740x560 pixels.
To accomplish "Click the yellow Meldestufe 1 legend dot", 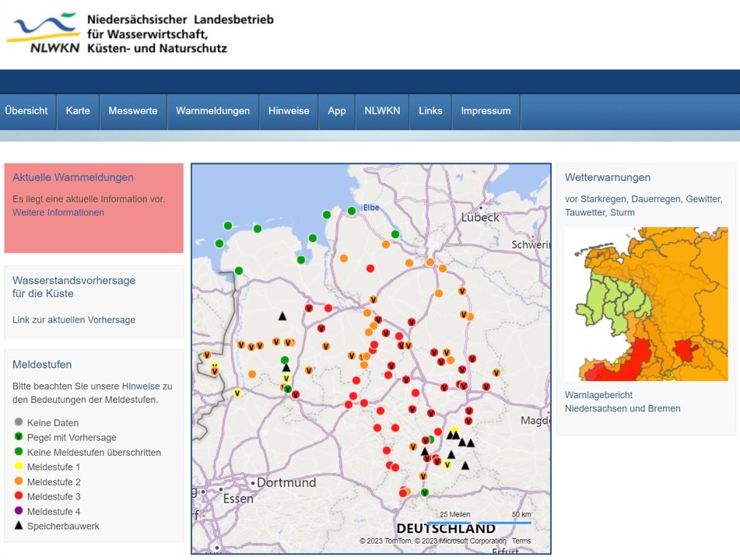I will (19, 467).
